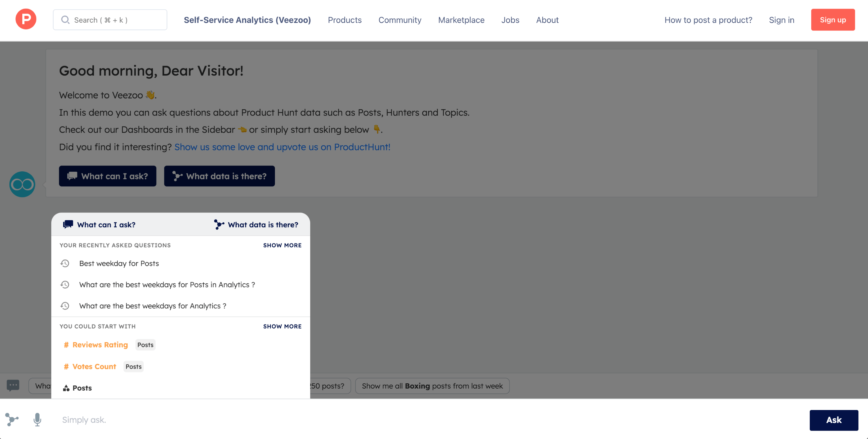Select 'What are the best weekdays for Posts in Analytics ?'

tap(180, 284)
